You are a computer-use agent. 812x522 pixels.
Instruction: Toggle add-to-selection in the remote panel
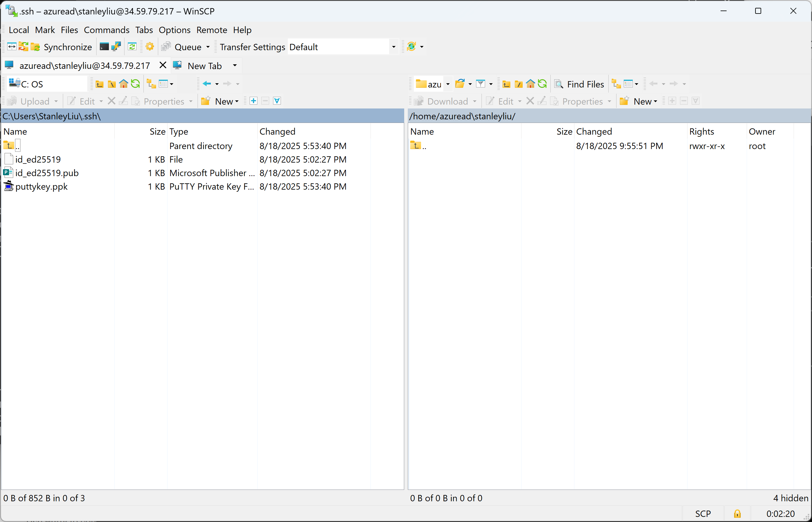point(672,101)
